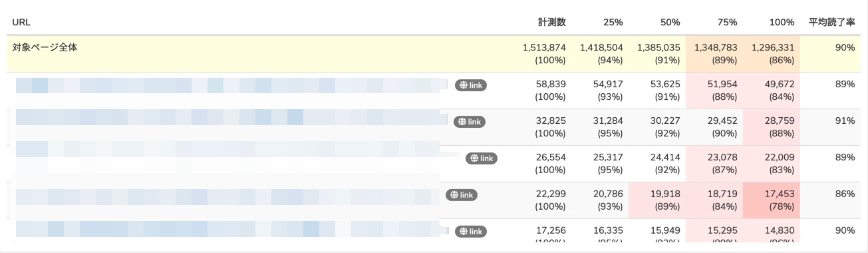Open link badge in 58,839 row
This screenshot has width=868, height=253.
pos(471,85)
